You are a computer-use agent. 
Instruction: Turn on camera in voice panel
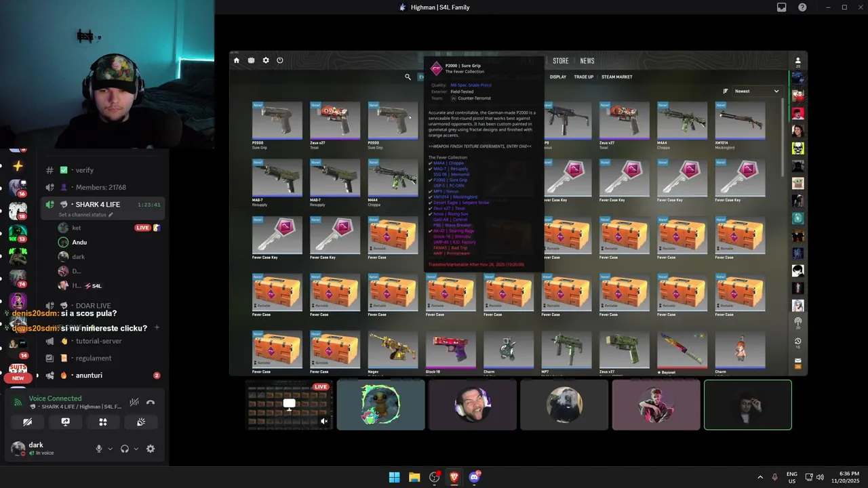pos(28,422)
